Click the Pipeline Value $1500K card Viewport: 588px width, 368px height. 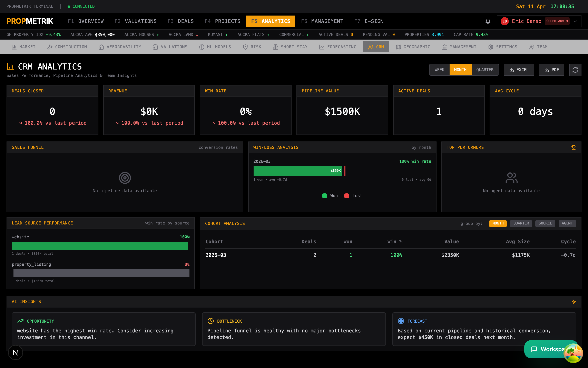click(342, 110)
